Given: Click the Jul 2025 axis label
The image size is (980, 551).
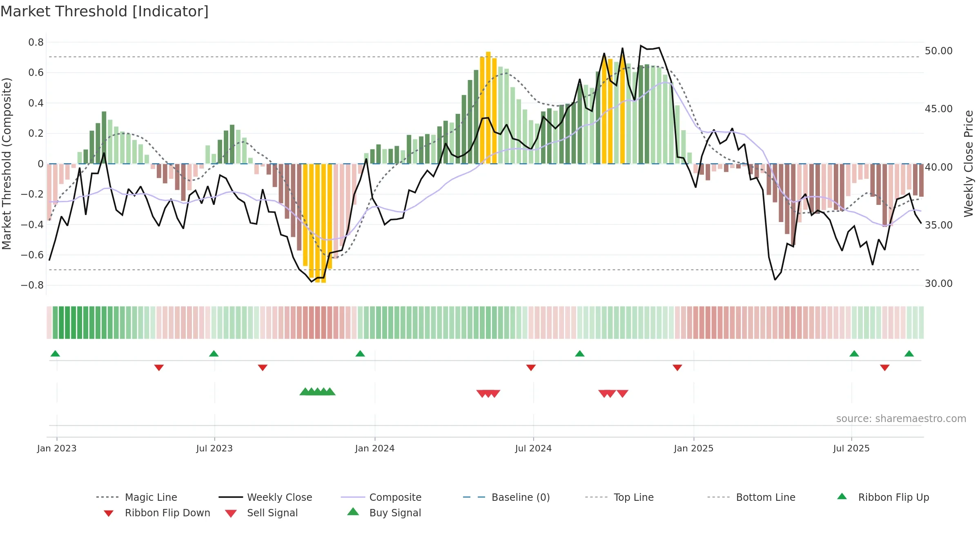Looking at the screenshot, I should point(851,448).
